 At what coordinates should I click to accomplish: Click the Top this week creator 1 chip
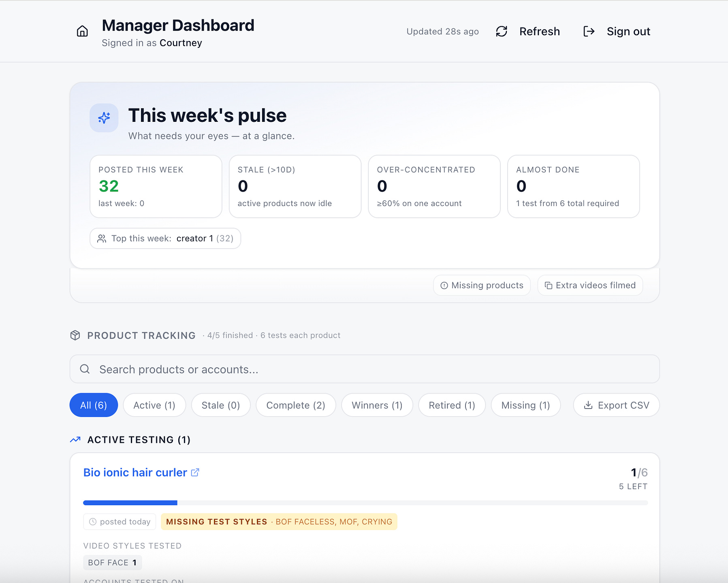pyautogui.click(x=165, y=238)
